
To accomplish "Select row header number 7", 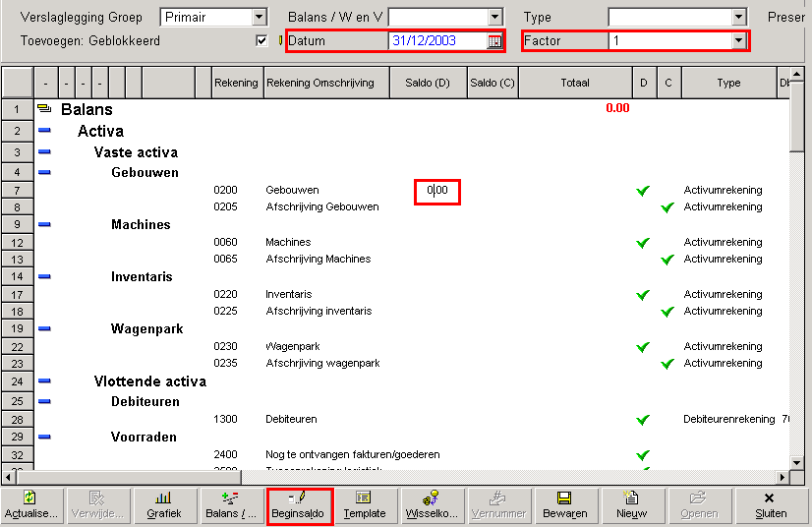I will [17, 190].
